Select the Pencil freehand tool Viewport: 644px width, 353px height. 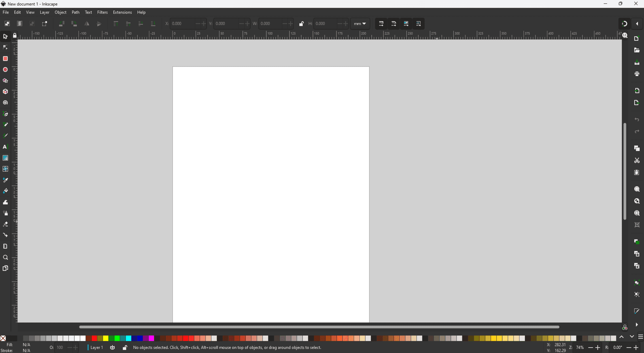[x=5, y=125]
